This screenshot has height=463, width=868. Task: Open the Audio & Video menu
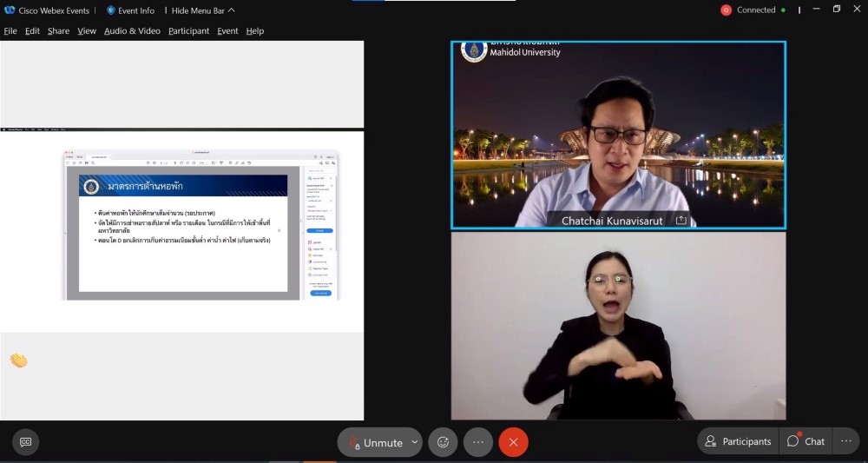(132, 31)
